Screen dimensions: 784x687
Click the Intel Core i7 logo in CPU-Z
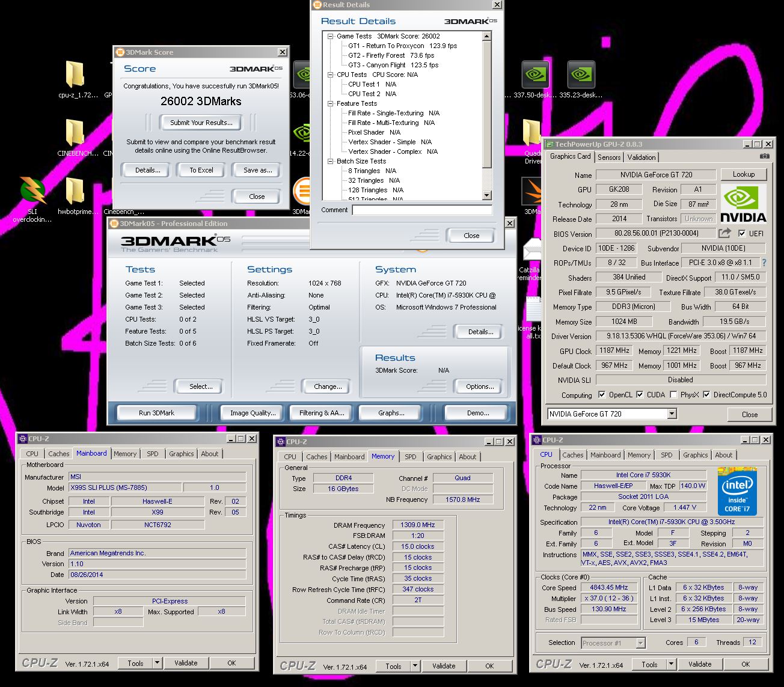[x=738, y=490]
